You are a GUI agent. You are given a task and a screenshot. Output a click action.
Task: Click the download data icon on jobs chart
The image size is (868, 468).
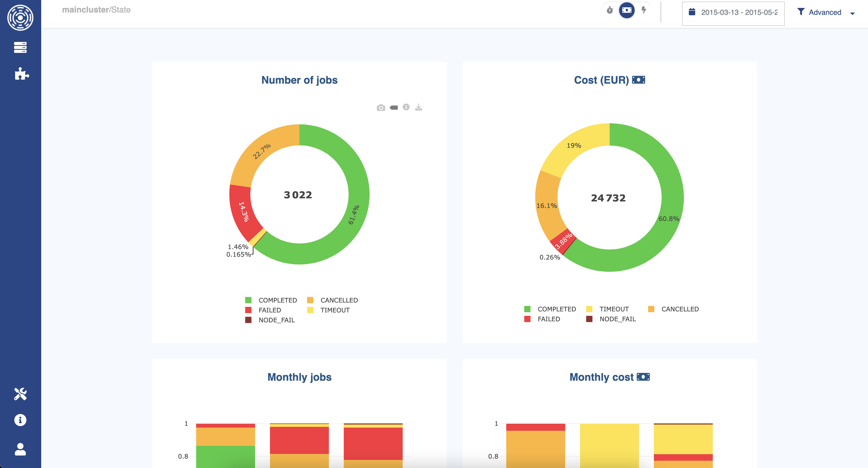tap(419, 107)
